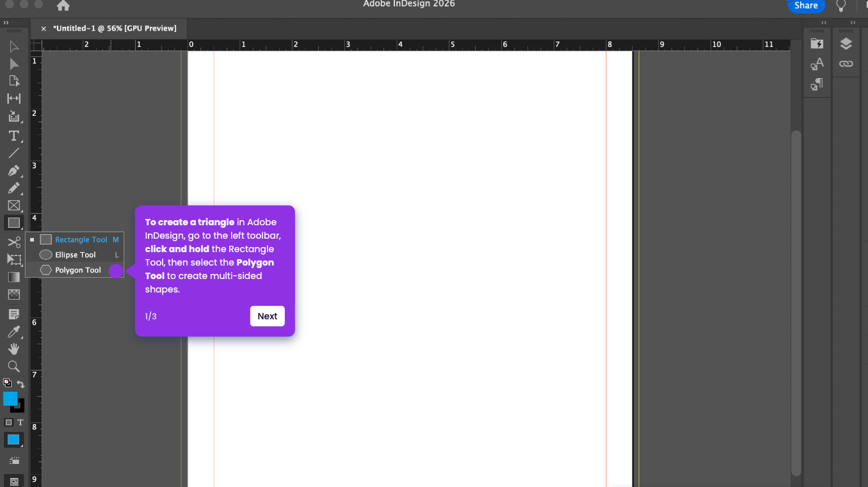Go to the Home screen icon

63,6
